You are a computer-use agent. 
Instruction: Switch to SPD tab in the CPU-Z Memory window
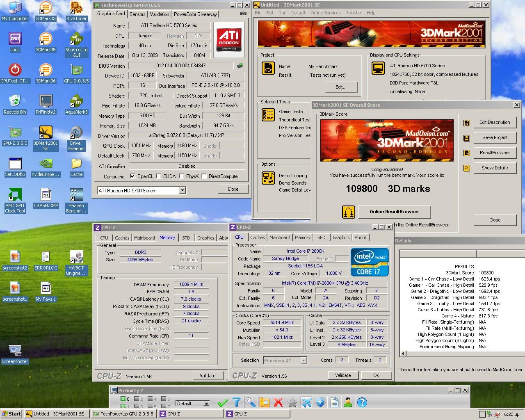click(x=186, y=237)
